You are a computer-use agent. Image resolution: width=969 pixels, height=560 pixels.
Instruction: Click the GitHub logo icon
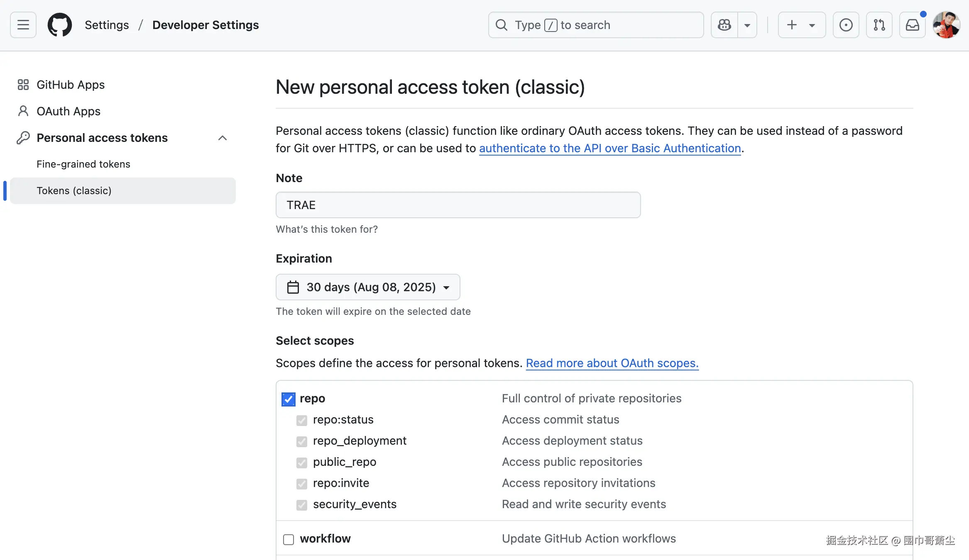coord(60,25)
